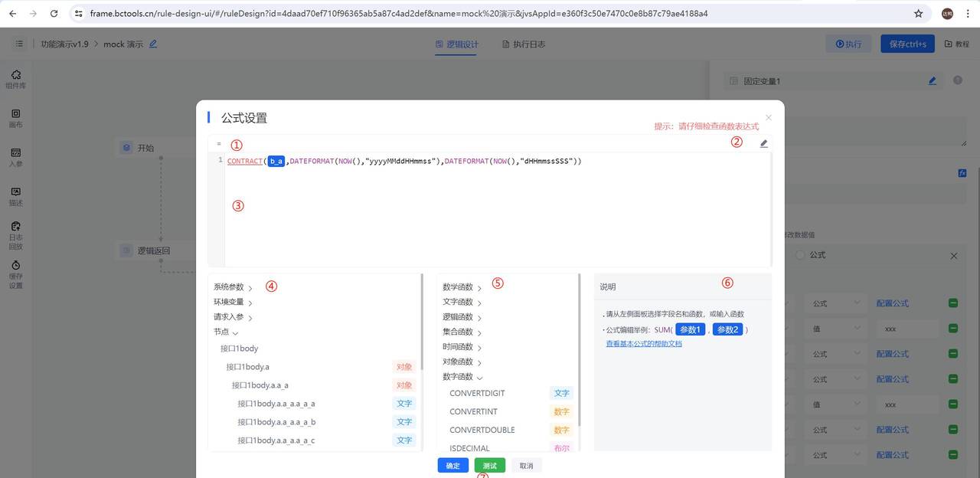Open the 组件库 component library panel
Image resolution: width=980 pixels, height=478 pixels.
click(x=15, y=79)
